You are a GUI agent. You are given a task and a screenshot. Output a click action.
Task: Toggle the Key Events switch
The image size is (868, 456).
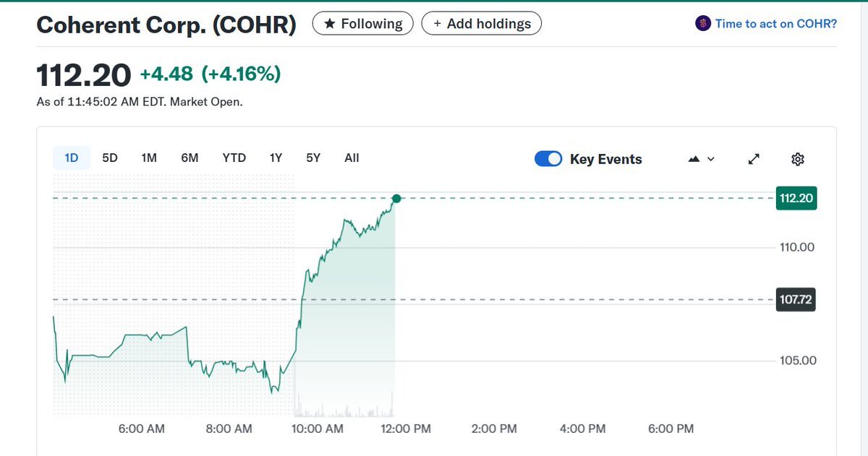click(x=548, y=159)
